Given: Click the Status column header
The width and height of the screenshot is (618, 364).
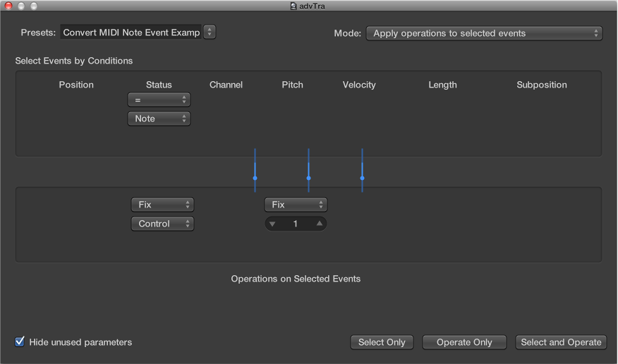Looking at the screenshot, I should (159, 85).
